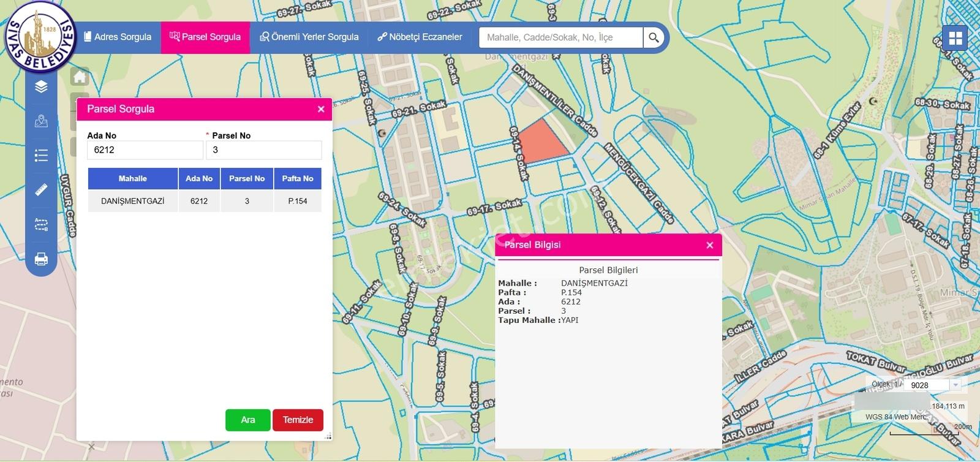The width and height of the screenshot is (980, 462).
Task: Click the map pin location sidebar icon
Action: pyautogui.click(x=41, y=121)
